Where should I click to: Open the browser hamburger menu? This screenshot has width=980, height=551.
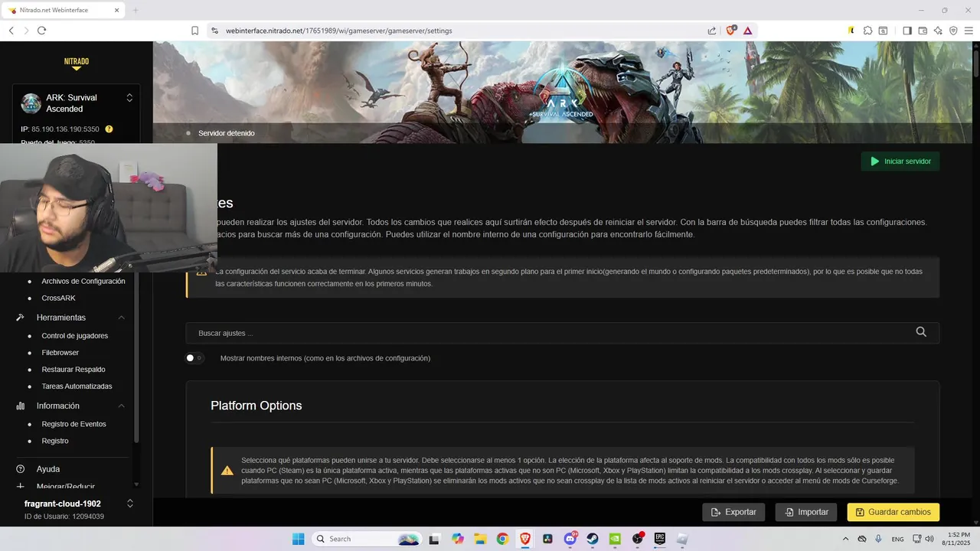click(969, 31)
